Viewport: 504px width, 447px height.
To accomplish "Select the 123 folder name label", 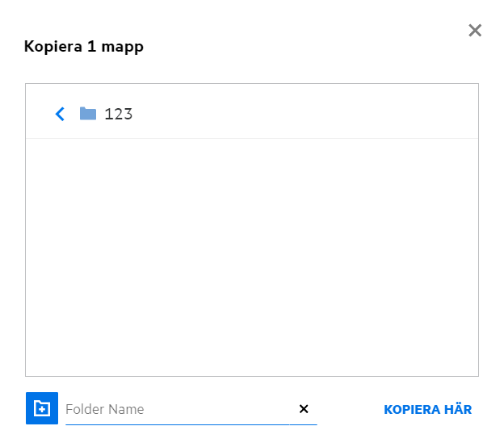I will 119,114.
